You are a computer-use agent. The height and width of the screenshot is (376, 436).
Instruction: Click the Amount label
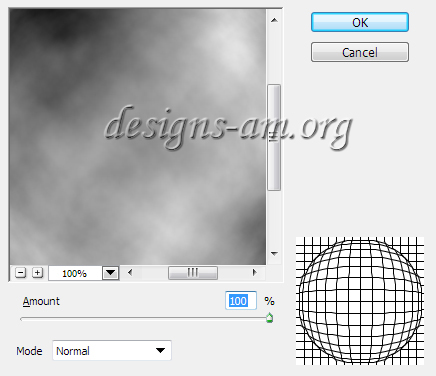pyautogui.click(x=41, y=301)
